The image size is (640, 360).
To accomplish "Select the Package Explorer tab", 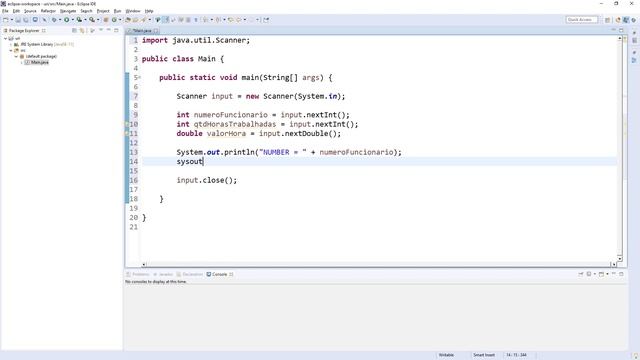I will point(24,31).
